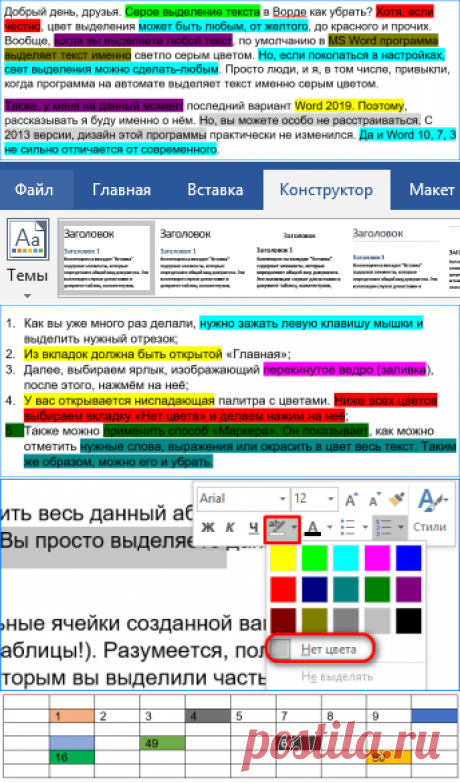This screenshot has height=782, width=460.
Task: Pick the magenta highlight swatch
Action: [x=377, y=558]
